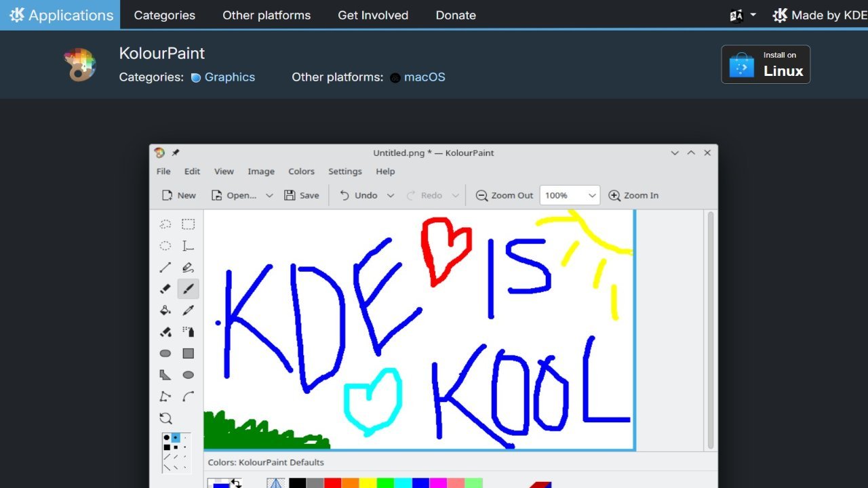The height and width of the screenshot is (488, 868).
Task: Click Undo in KolourPaint toolbar
Action: pos(359,195)
